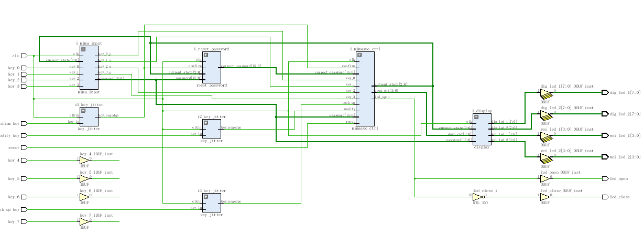644x234 pixels.
Task: Expand the i3_key_jitter block
Action: click(206, 197)
